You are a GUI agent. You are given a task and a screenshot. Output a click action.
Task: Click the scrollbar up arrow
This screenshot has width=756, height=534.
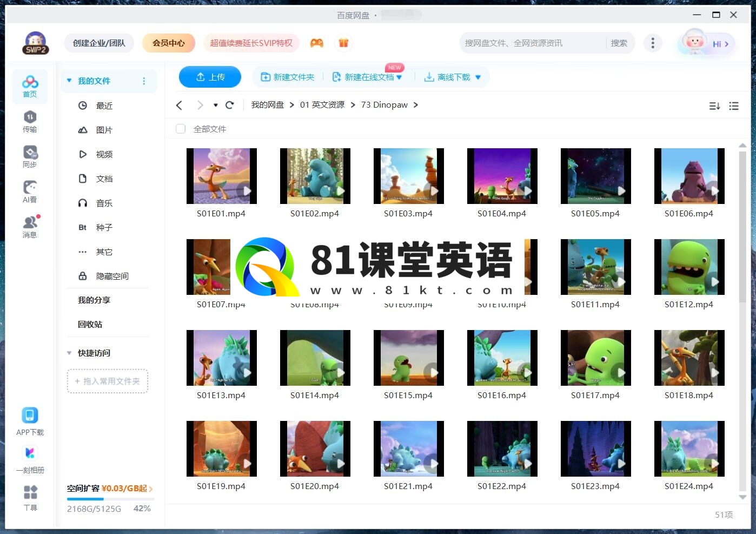pyautogui.click(x=742, y=145)
